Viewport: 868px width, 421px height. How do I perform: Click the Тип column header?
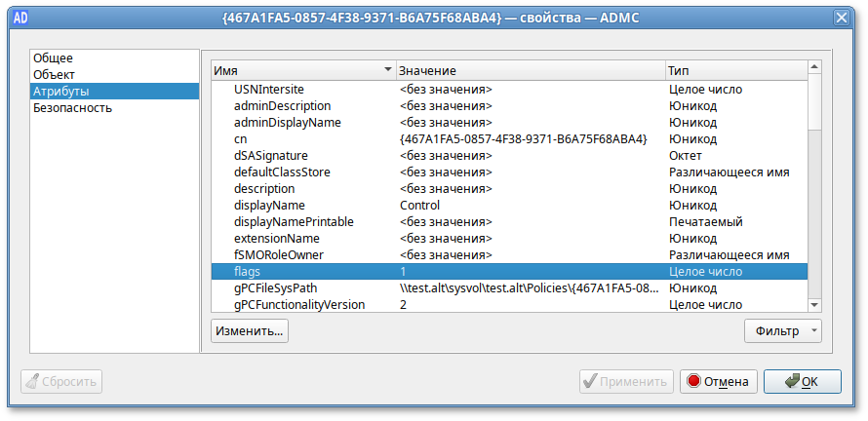coord(735,70)
